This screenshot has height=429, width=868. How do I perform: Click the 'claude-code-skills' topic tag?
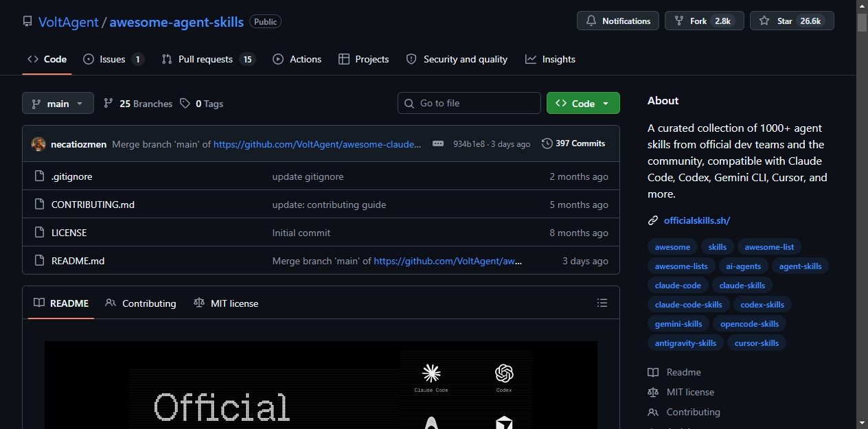pos(689,305)
